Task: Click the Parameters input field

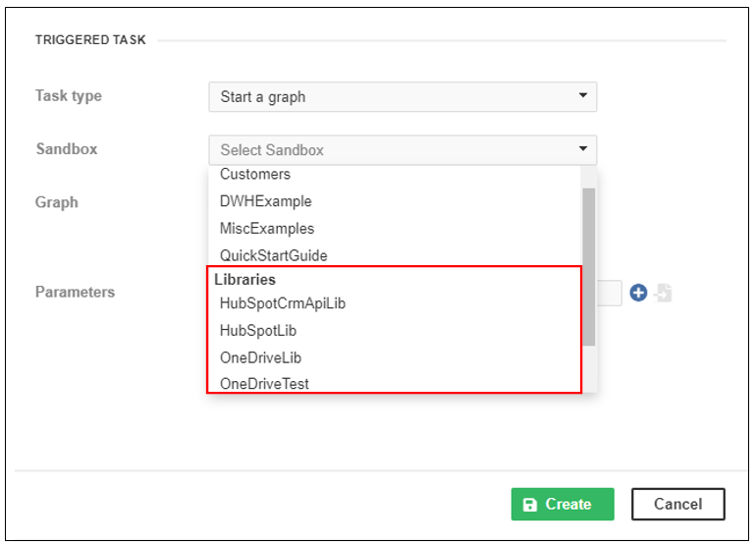Action: click(x=611, y=293)
